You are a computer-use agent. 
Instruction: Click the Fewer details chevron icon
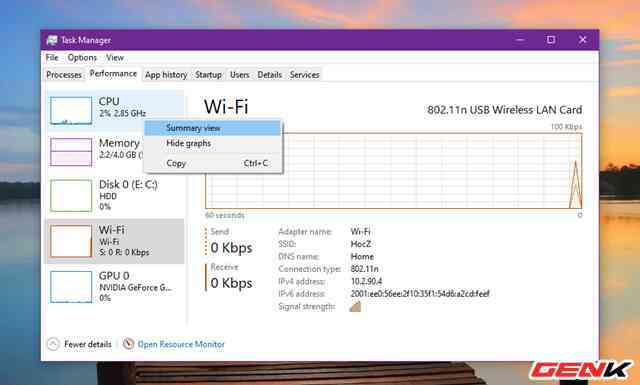[x=53, y=344]
